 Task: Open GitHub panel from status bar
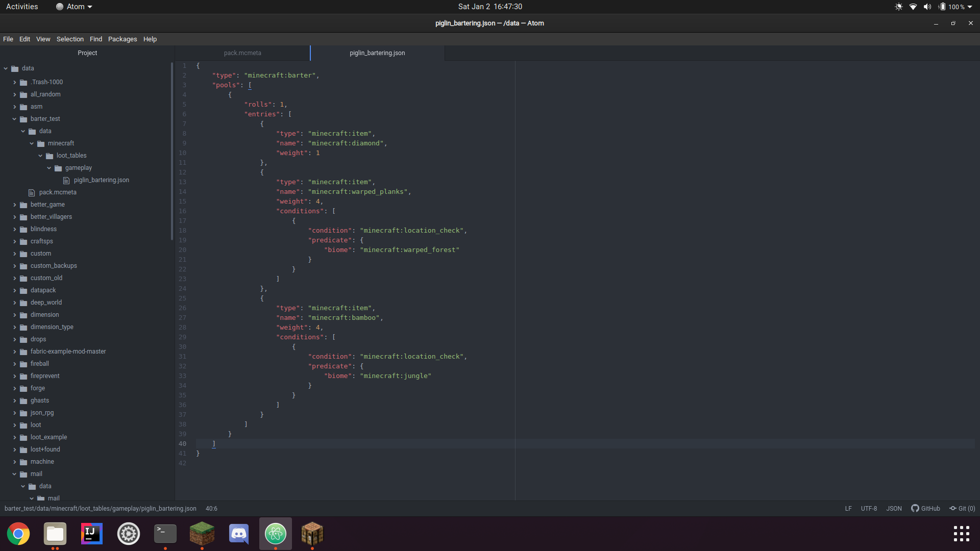pos(925,509)
